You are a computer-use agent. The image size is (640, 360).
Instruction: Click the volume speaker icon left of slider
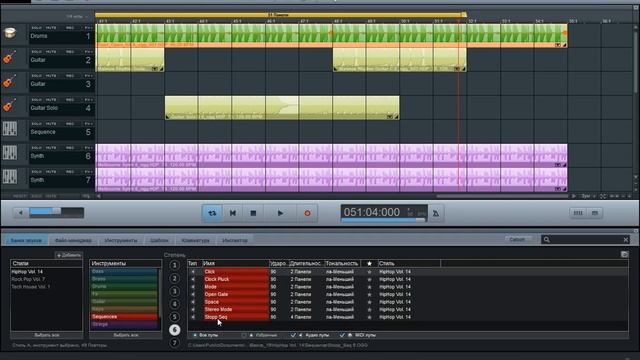point(20,212)
